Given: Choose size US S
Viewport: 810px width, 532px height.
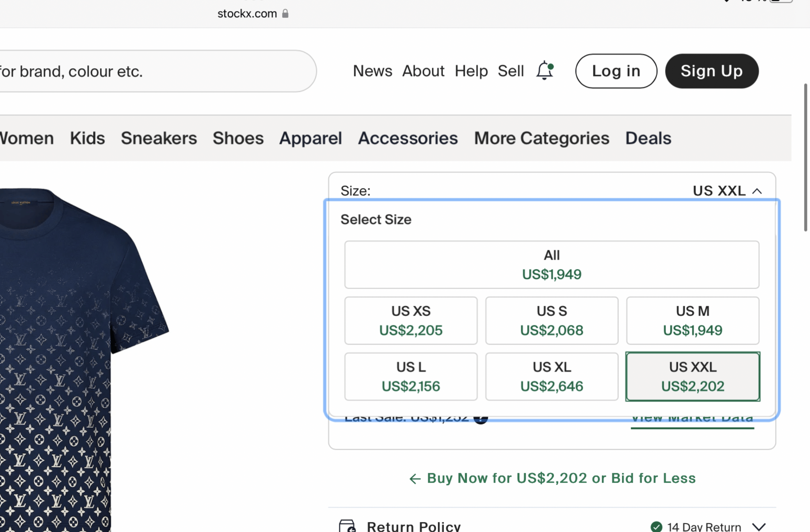Looking at the screenshot, I should [x=552, y=320].
